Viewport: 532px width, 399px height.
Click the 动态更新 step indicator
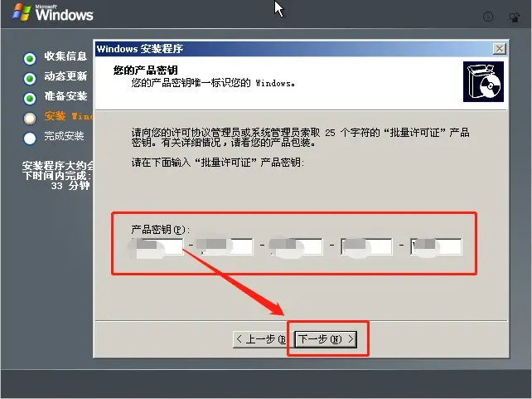(30, 79)
